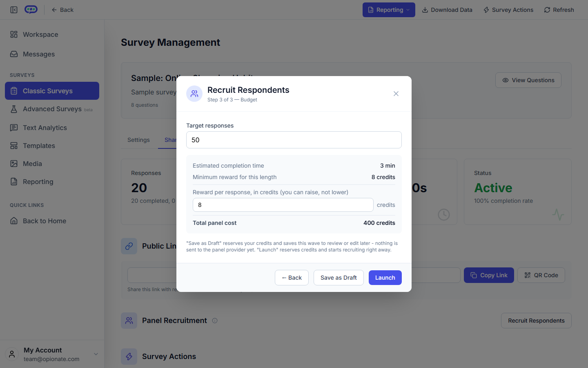Expand My Account menu chevron

pyautogui.click(x=96, y=354)
